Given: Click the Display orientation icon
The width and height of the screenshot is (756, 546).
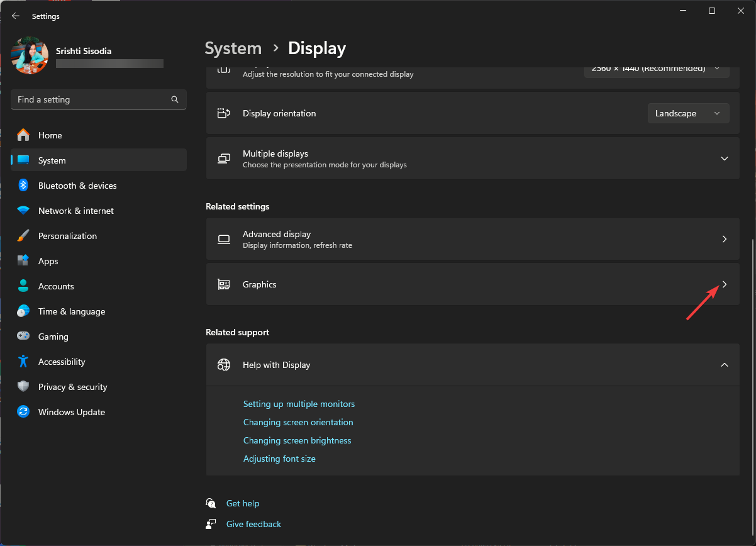Looking at the screenshot, I should pyautogui.click(x=224, y=113).
